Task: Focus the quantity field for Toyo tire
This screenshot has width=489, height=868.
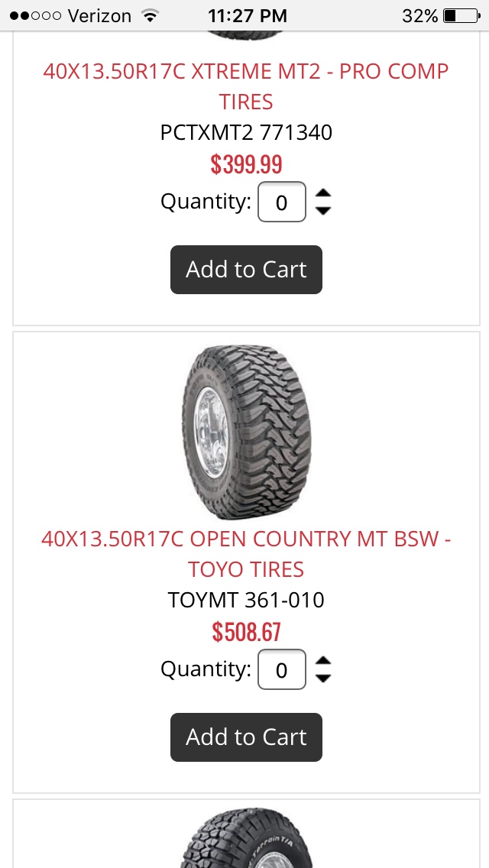Action: pyautogui.click(x=282, y=670)
